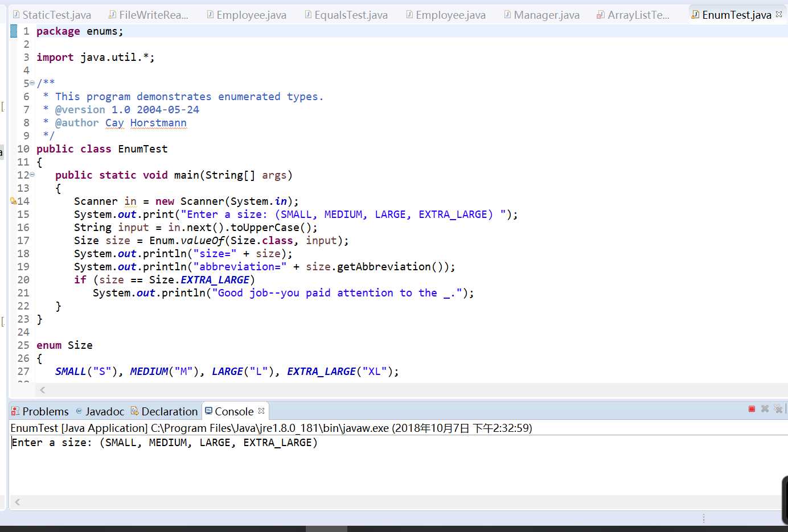The image size is (788, 532).
Task: Open the FileWriteRea... editor tab
Action: 149,15
